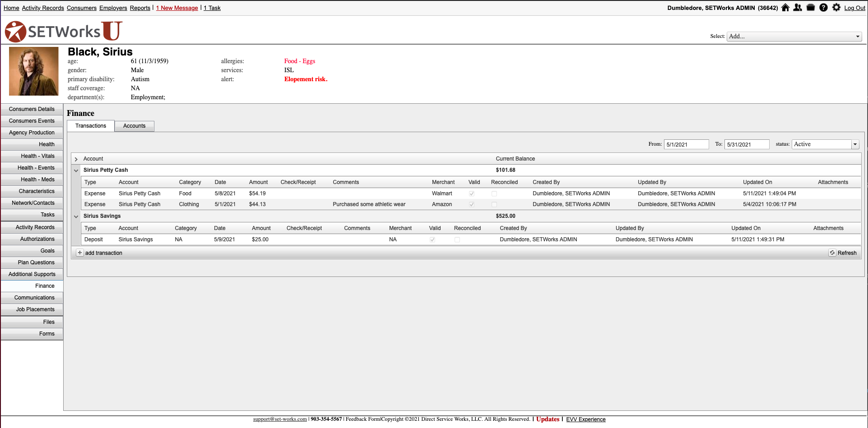Open Agency Production in sidebar
The height and width of the screenshot is (428, 868).
[32, 133]
